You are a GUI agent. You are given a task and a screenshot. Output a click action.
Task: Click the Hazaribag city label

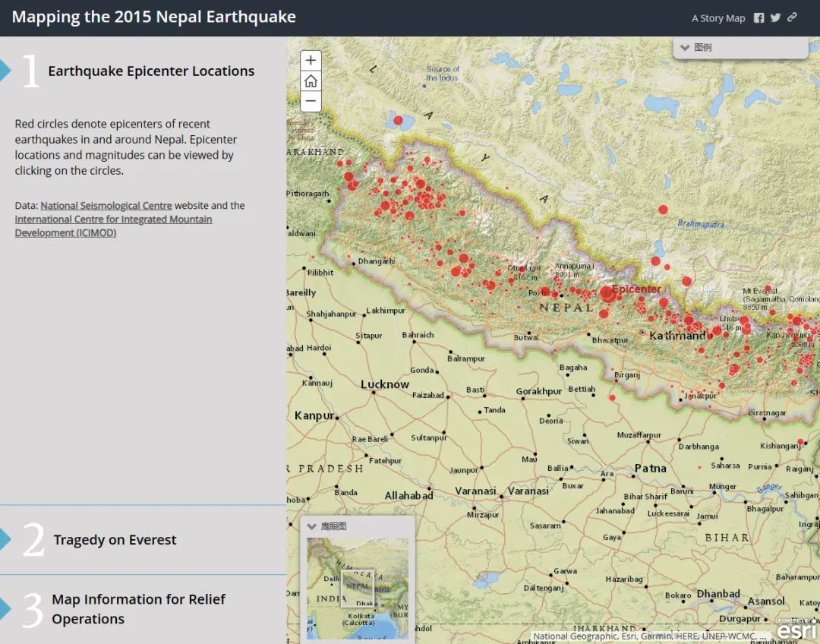(x=624, y=579)
